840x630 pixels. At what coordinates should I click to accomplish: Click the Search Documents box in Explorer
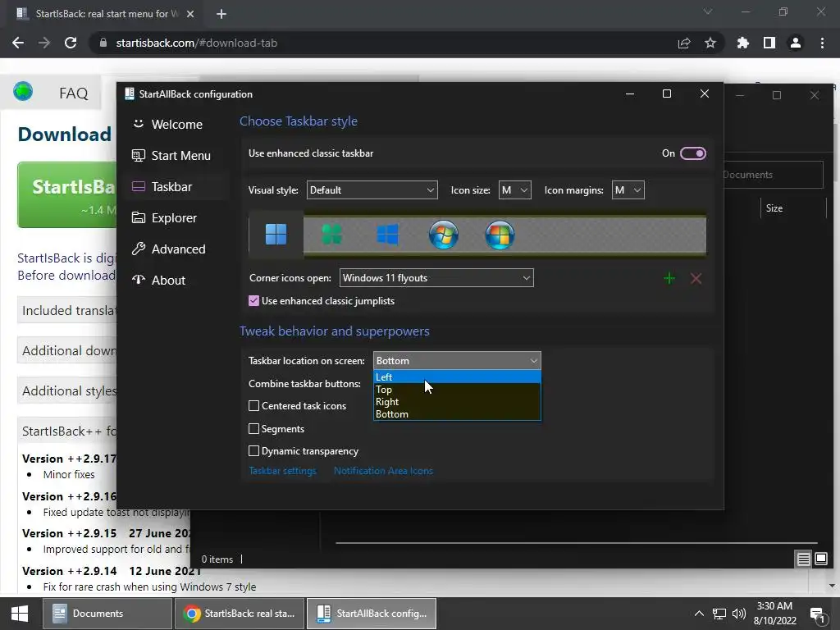[773, 175]
